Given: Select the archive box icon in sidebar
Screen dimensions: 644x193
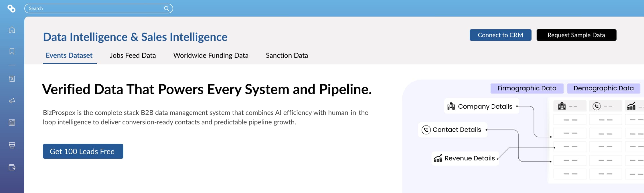Looking at the screenshot, I should (11, 145).
